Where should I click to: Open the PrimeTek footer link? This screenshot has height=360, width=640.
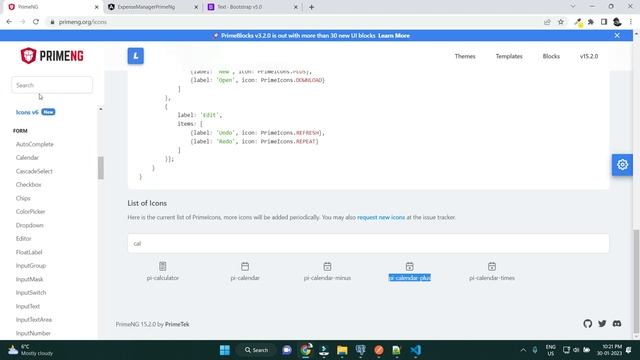(177, 324)
